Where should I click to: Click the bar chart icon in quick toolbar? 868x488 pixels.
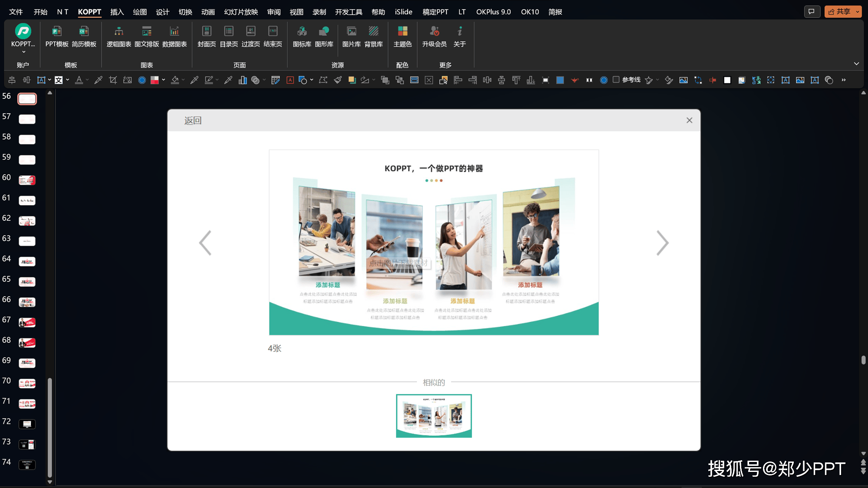[243, 80]
